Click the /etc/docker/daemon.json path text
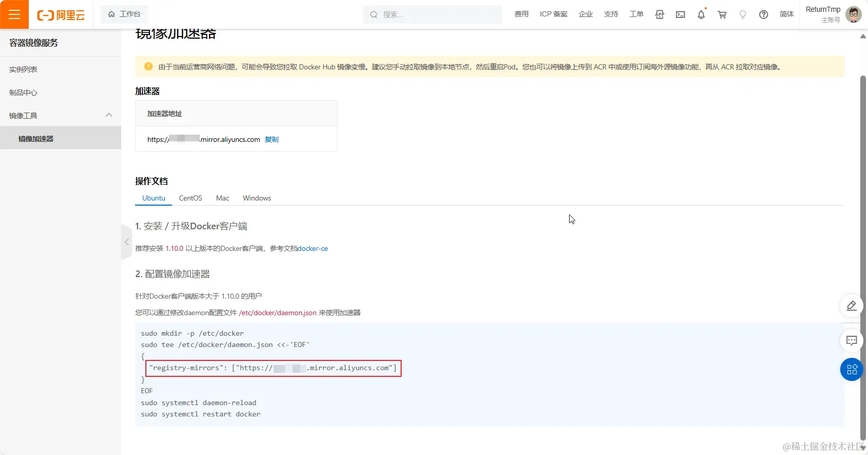868x455 pixels. point(278,313)
